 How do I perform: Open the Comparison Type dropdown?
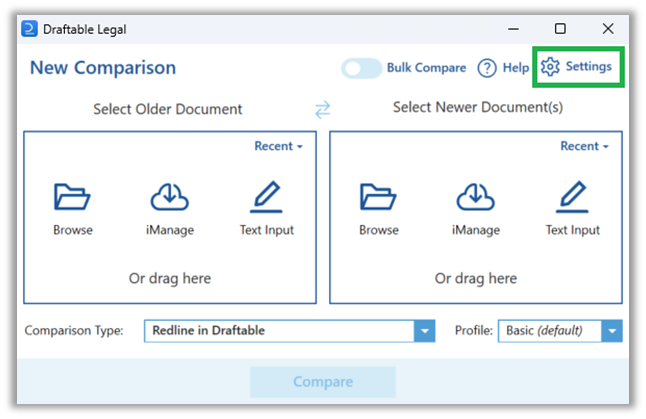click(290, 331)
